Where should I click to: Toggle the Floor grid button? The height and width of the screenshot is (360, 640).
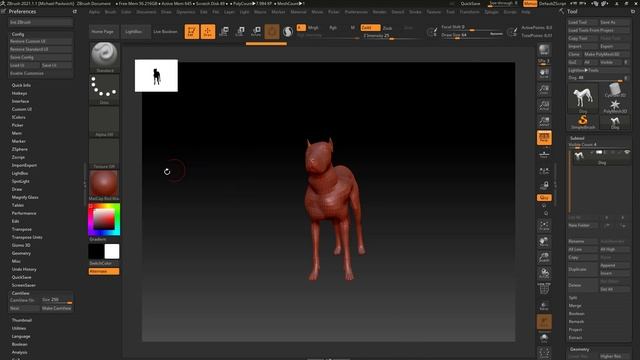[x=544, y=154]
